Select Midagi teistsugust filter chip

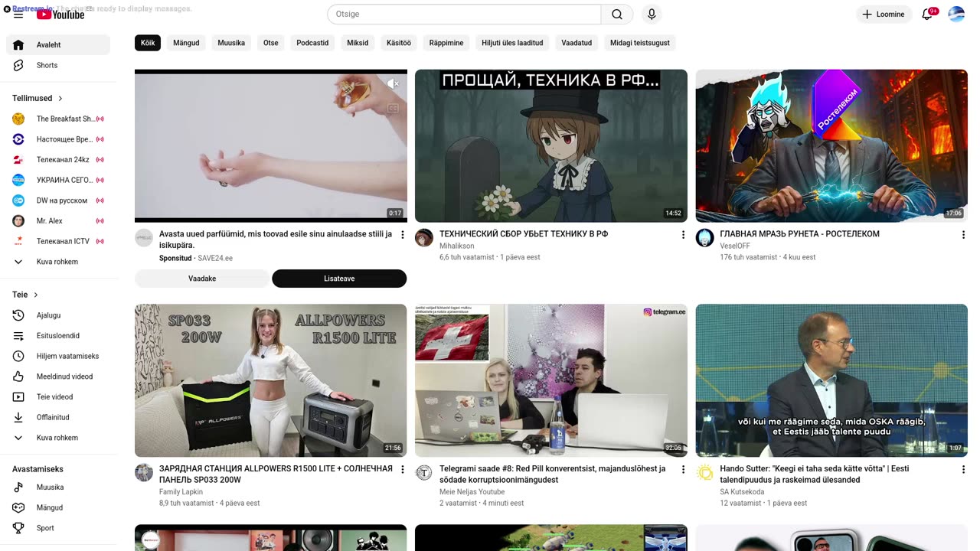[x=640, y=43]
